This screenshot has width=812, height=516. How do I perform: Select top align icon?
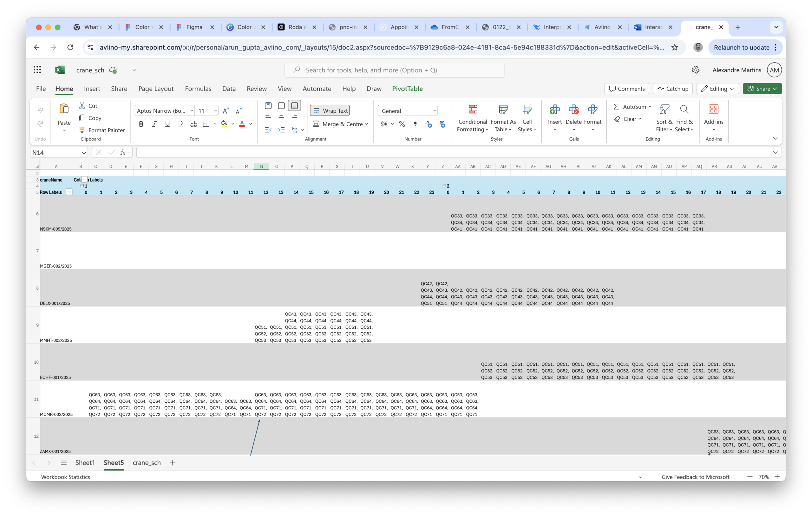point(268,106)
